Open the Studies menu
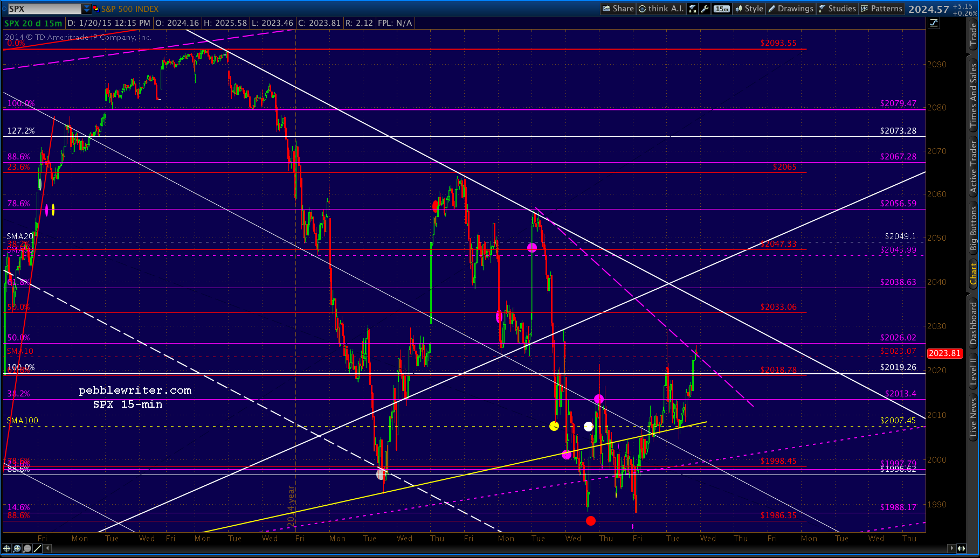 point(837,9)
